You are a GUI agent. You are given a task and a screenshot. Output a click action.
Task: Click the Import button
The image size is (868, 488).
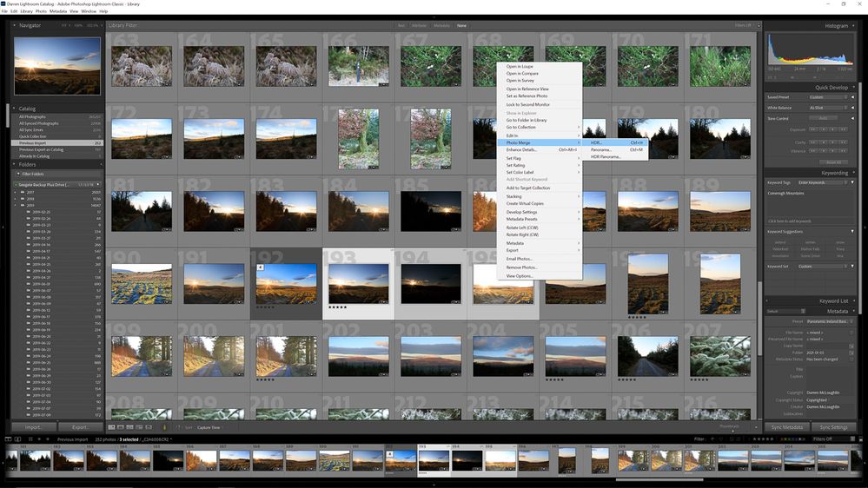[33, 427]
